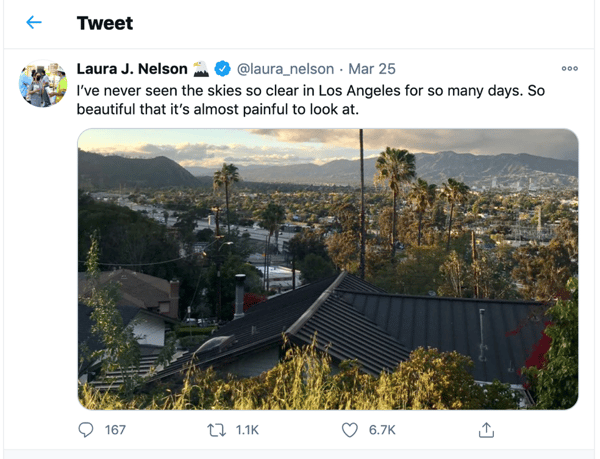Click the blue verified badge
The height and width of the screenshot is (459, 600).
click(222, 69)
